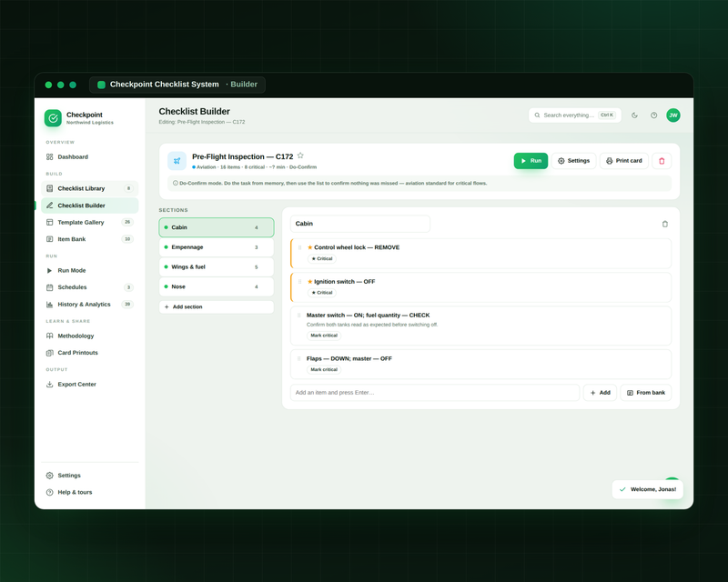This screenshot has height=582, width=728.
Task: Click the Dashboard grid icon
Action: point(50,157)
